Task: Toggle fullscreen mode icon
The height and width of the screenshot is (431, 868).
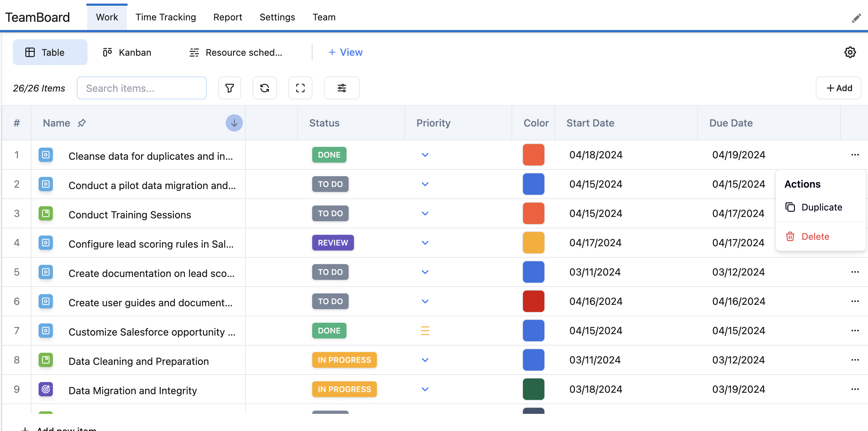Action: (x=300, y=88)
